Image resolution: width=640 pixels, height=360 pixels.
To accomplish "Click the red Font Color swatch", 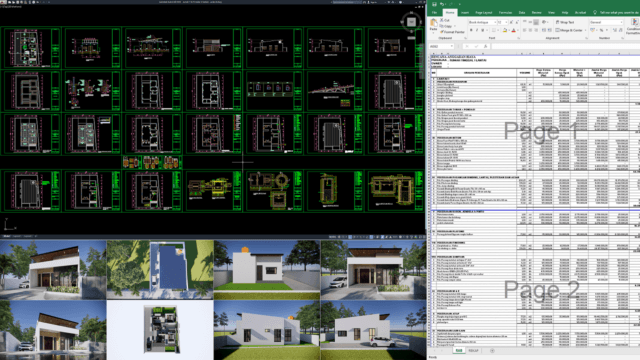I will click(513, 30).
